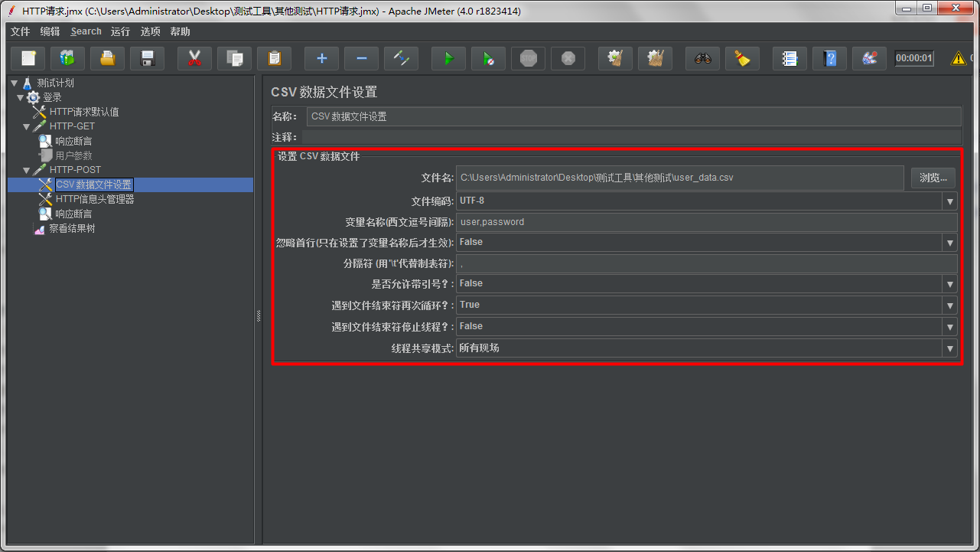The width and height of the screenshot is (980, 552).
Task: Start test with no pauses icon
Action: coord(489,58)
